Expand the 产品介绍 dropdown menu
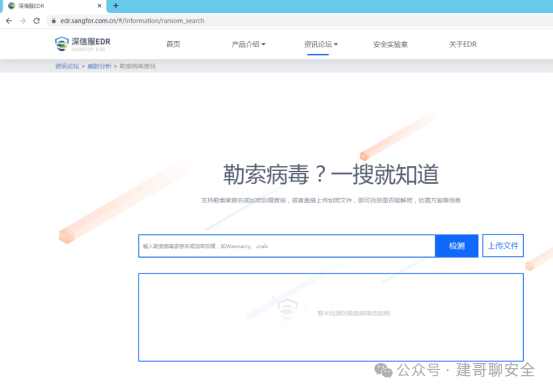 [248, 44]
